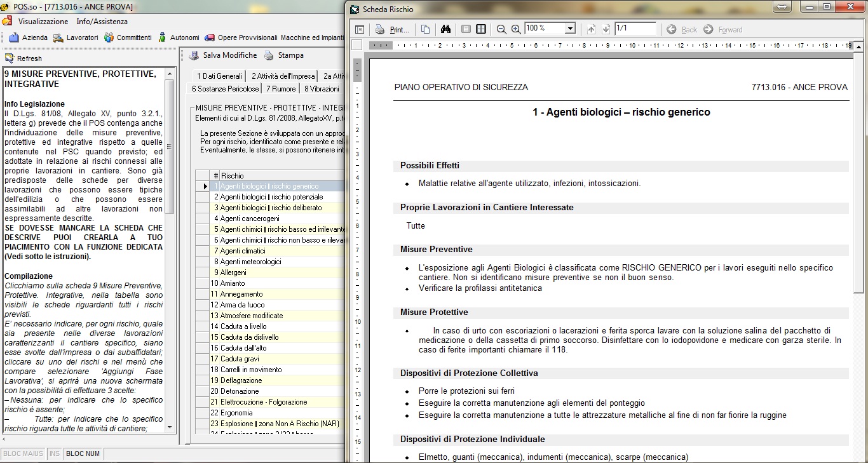The image size is (868, 463).
Task: Go to previous page arrow icon
Action: pyautogui.click(x=591, y=29)
